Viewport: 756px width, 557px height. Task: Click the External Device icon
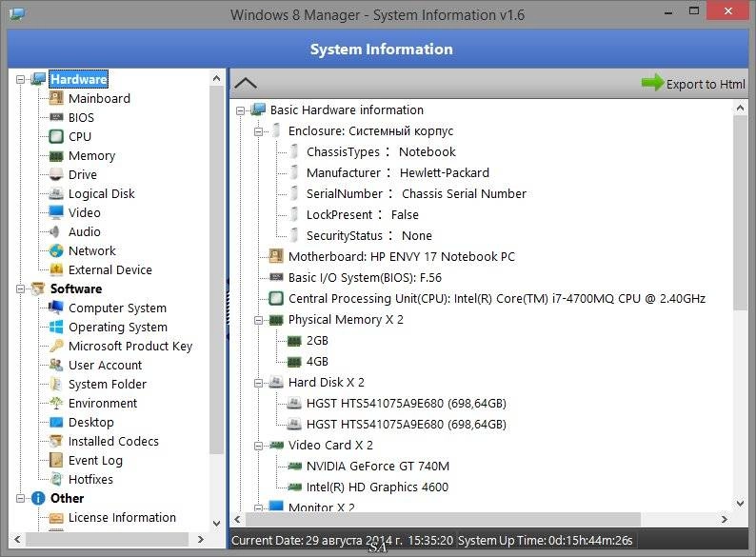click(56, 269)
